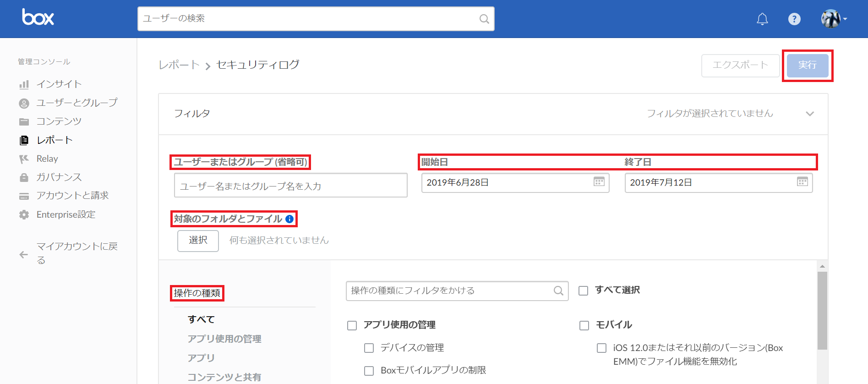868x384 pixels.
Task: Check the アプリ使用の管理 checkbox
Action: [x=352, y=325]
